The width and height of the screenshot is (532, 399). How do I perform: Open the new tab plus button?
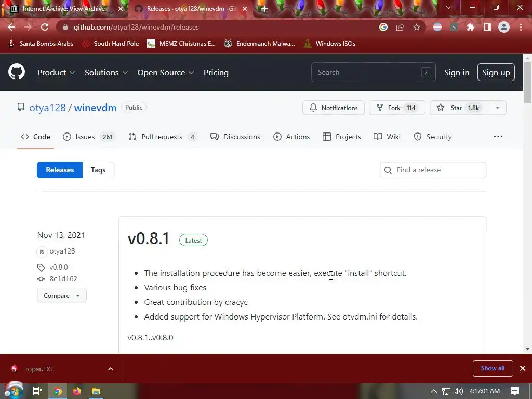264,9
